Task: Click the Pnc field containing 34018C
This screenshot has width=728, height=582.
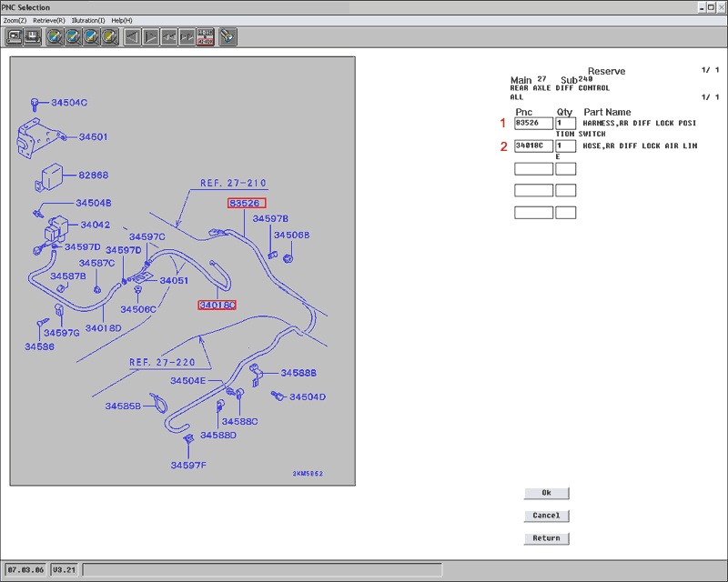Action: click(x=533, y=145)
